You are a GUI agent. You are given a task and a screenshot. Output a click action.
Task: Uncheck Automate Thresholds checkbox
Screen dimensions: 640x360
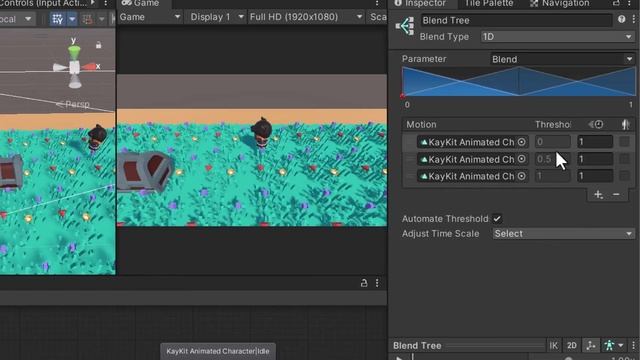(x=497, y=219)
